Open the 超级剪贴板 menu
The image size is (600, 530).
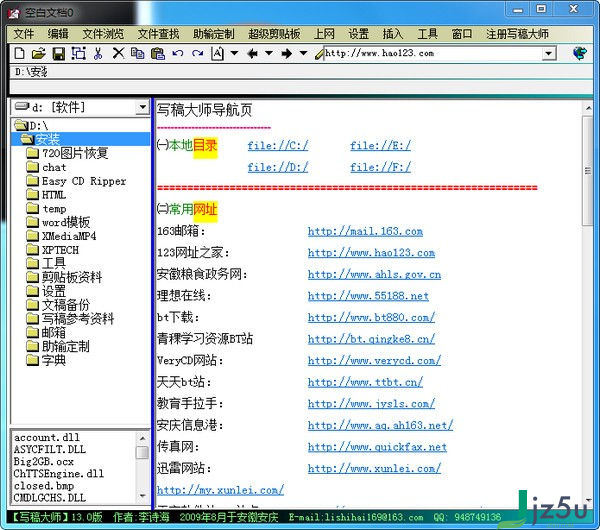coord(274,34)
